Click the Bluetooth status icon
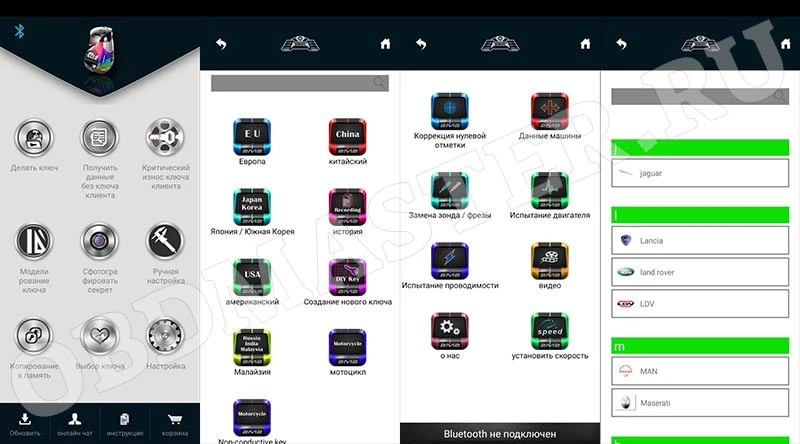Viewport: 800px width, 444px height. (x=19, y=31)
